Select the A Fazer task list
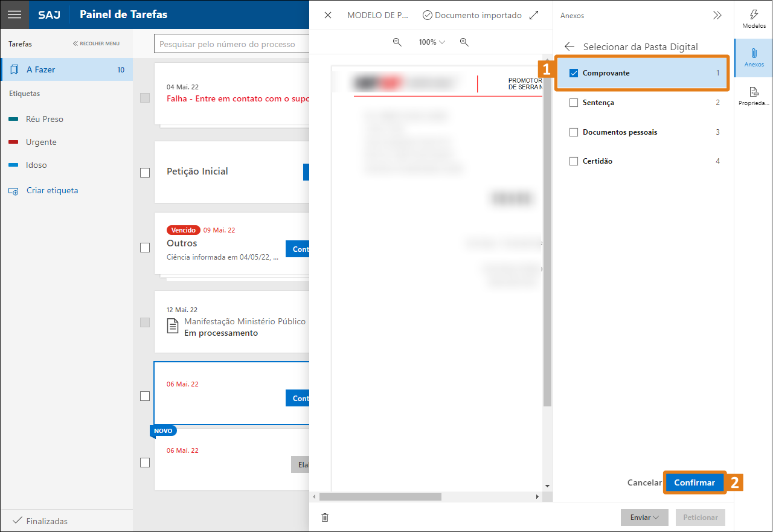 (66, 69)
